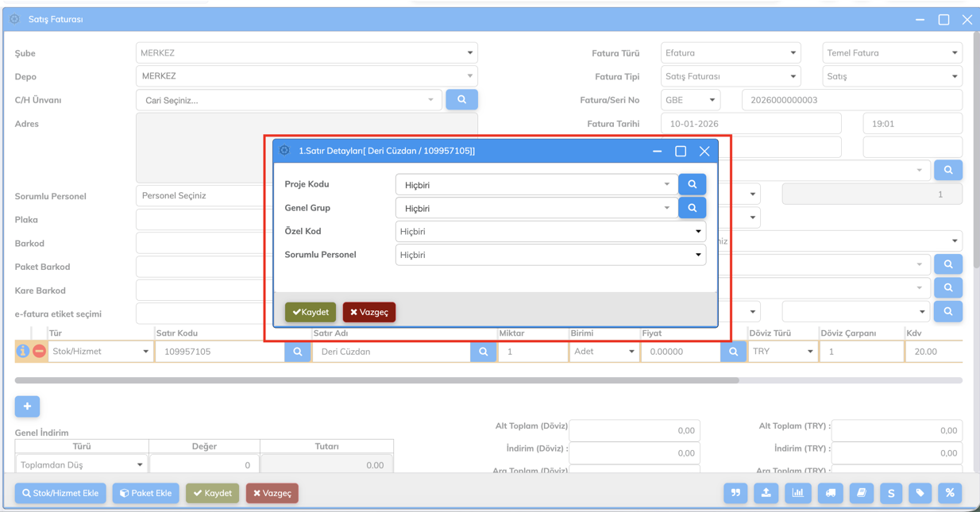The width and height of the screenshot is (980, 512).
Task: Click the quotation mark icon button
Action: coord(735,493)
